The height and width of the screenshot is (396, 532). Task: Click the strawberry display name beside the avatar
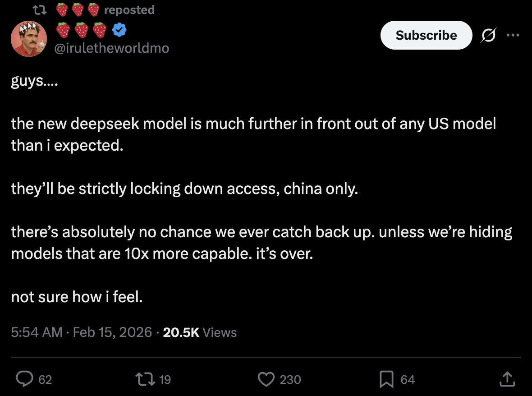[x=82, y=30]
